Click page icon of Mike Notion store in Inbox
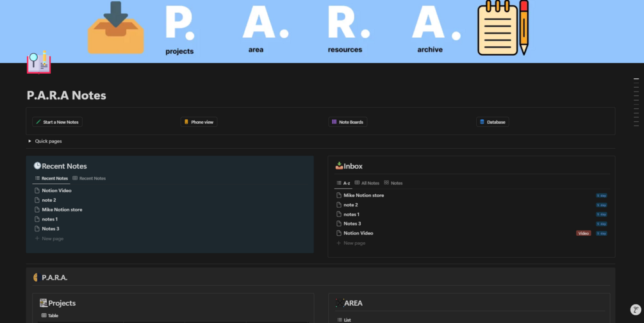This screenshot has height=323, width=644. click(x=339, y=195)
